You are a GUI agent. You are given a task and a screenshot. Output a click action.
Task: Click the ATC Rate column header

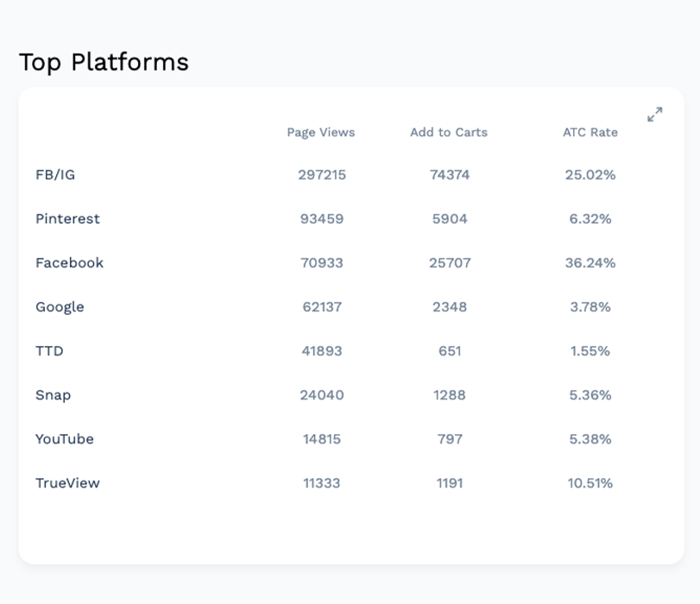[590, 132]
